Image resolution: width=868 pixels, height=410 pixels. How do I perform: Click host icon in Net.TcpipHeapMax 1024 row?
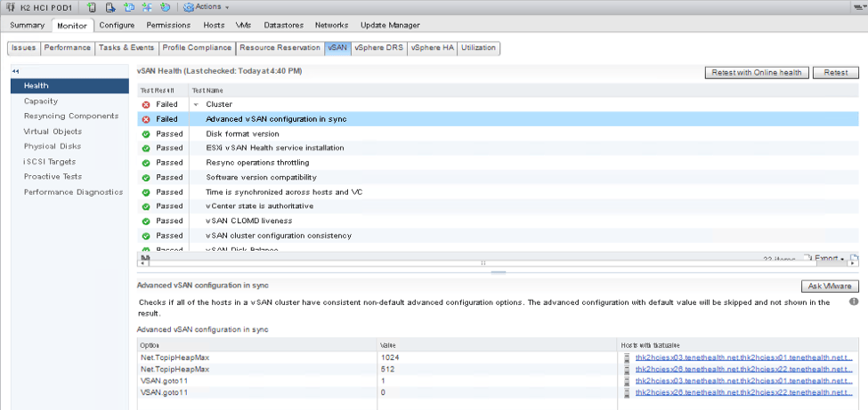(628, 358)
